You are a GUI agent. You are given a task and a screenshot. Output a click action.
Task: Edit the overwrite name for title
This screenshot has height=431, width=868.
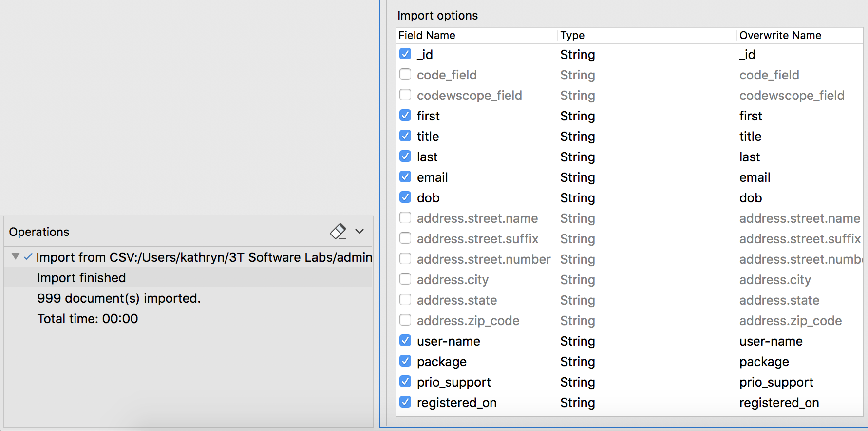click(750, 137)
